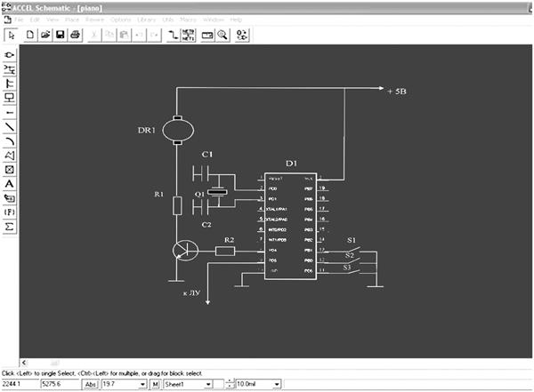Open the Sheet1 sheet selector dropdown
This screenshot has height=392, width=534.
coord(207,384)
